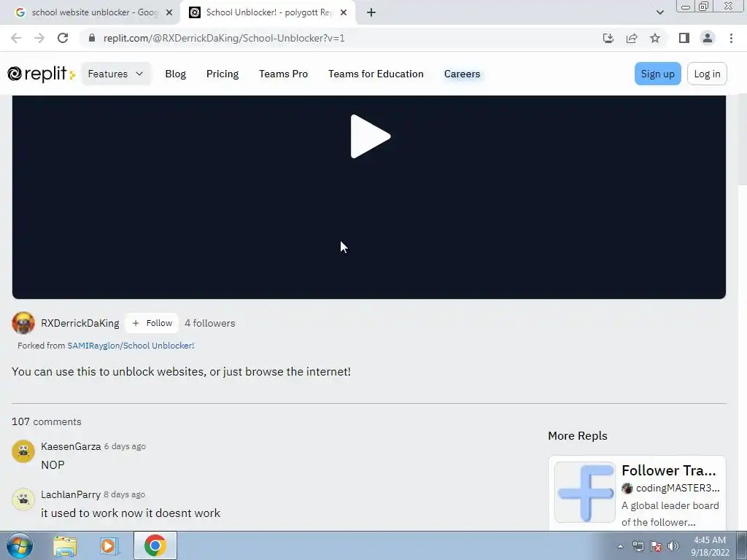Go back in browser history
This screenshot has width=747, height=560.
click(x=16, y=38)
